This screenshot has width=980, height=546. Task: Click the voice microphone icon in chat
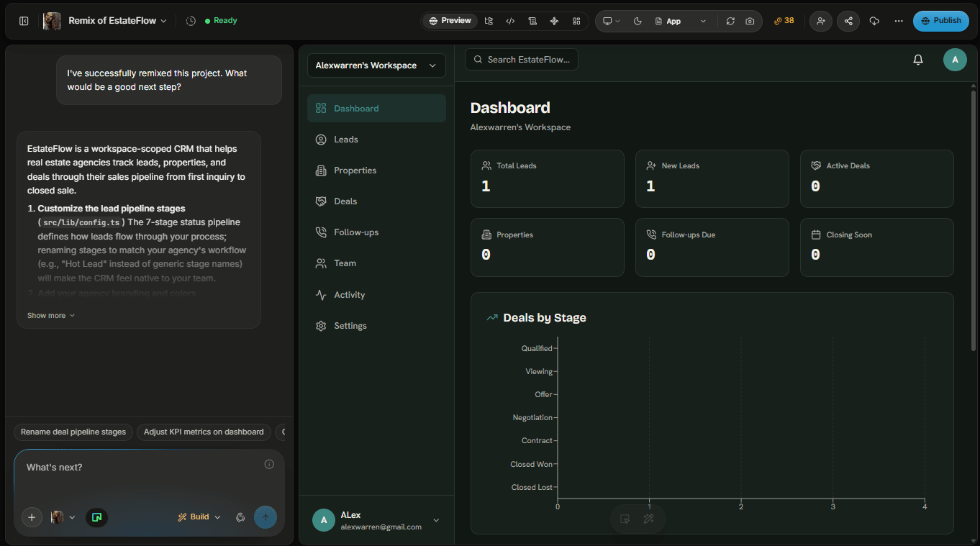tap(240, 517)
